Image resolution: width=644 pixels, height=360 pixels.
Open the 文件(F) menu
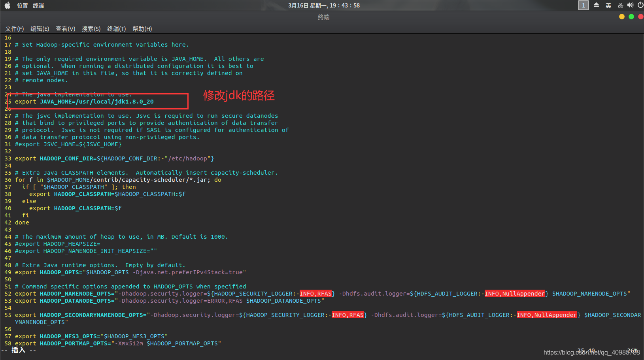click(15, 29)
